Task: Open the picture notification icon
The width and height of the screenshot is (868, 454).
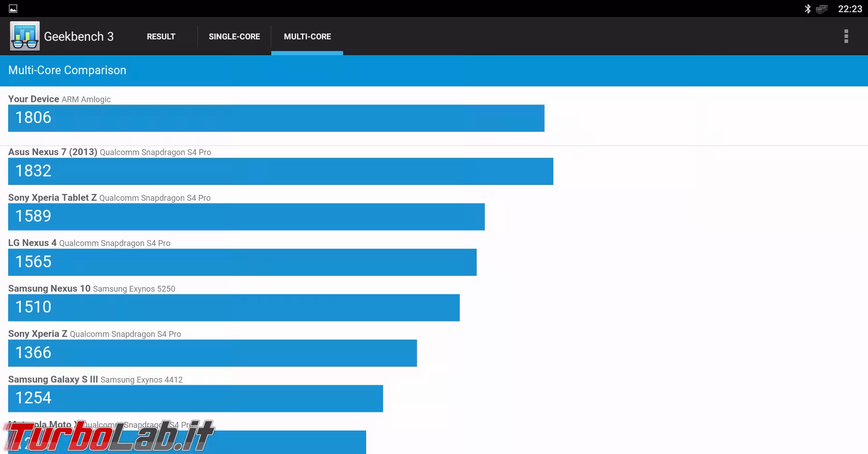Action: point(13,9)
